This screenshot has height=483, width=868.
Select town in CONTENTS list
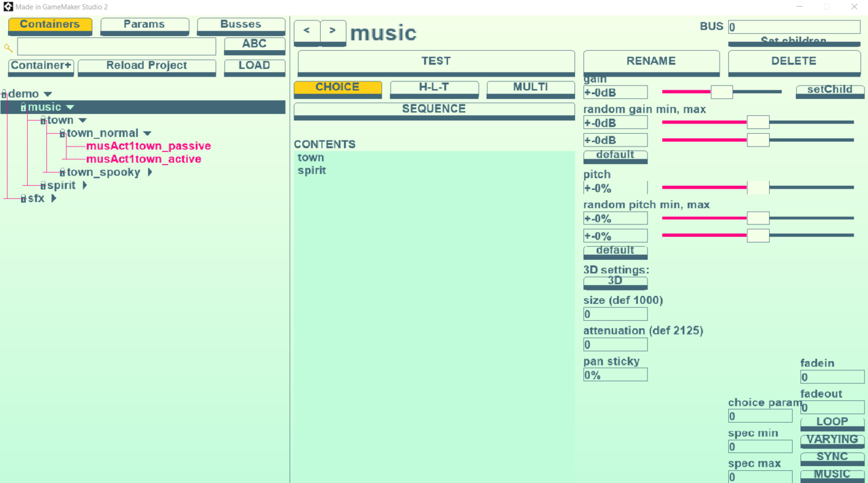[311, 157]
